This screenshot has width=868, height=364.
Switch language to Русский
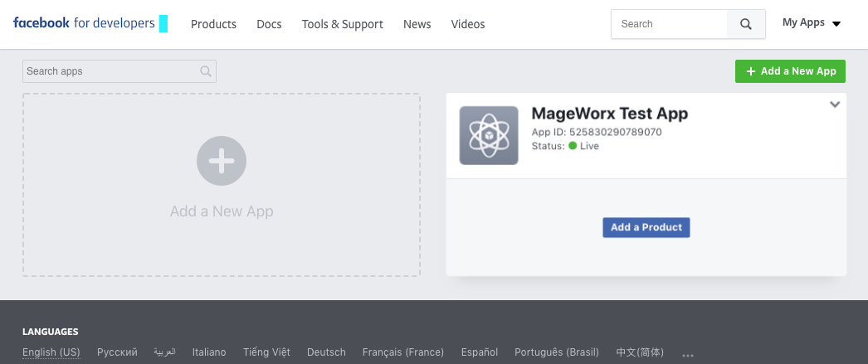(x=117, y=352)
